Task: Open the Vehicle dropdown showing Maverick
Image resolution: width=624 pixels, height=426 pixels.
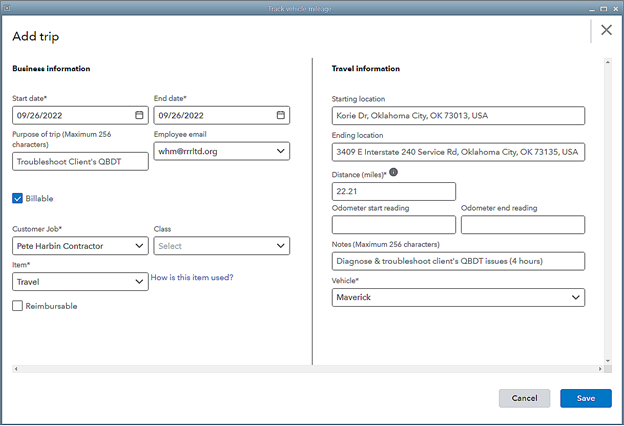Action: (x=574, y=298)
